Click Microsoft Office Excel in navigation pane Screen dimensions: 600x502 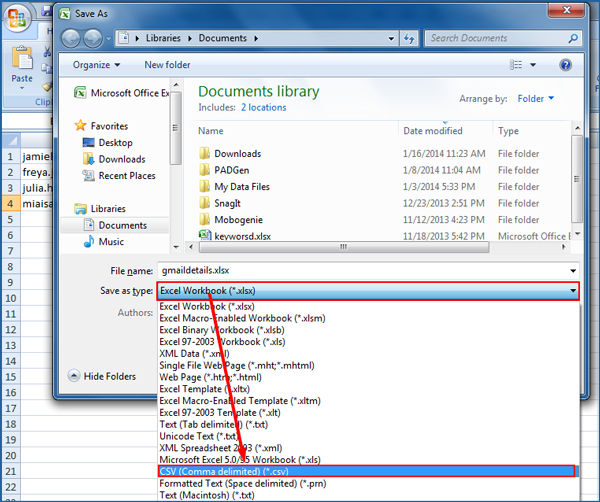[122, 93]
